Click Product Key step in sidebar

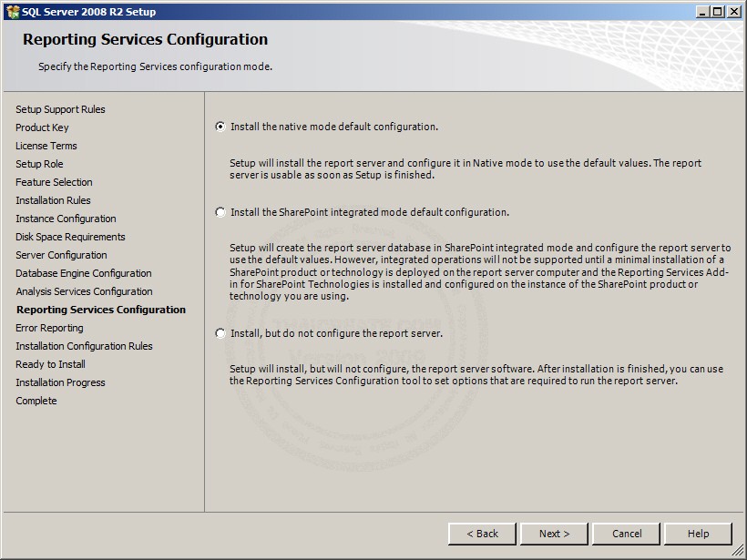[42, 127]
